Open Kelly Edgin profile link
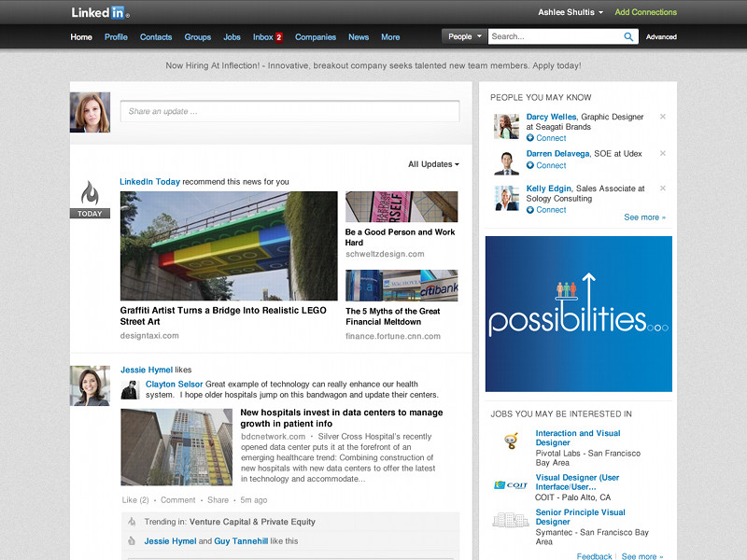Image resolution: width=747 pixels, height=560 pixels. click(x=548, y=189)
